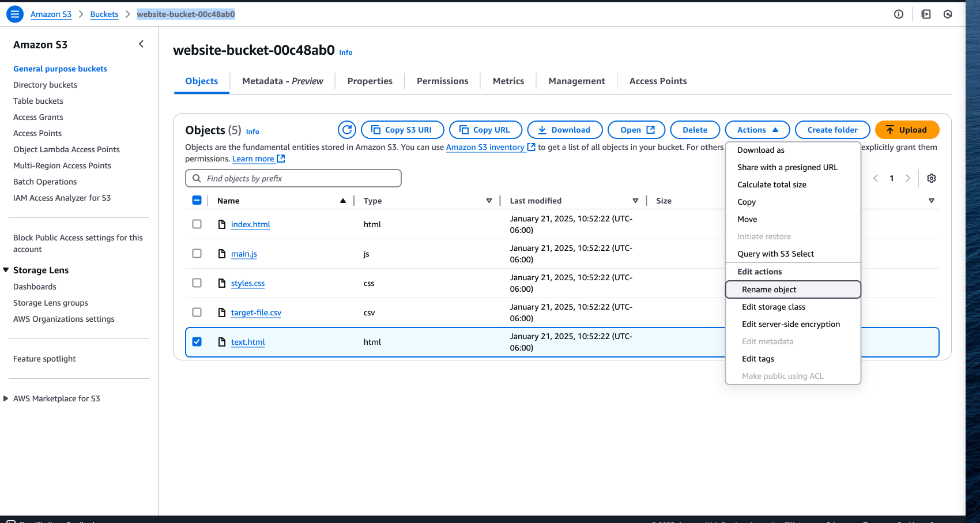Open the Management tab
This screenshot has height=523, width=980.
click(x=576, y=81)
